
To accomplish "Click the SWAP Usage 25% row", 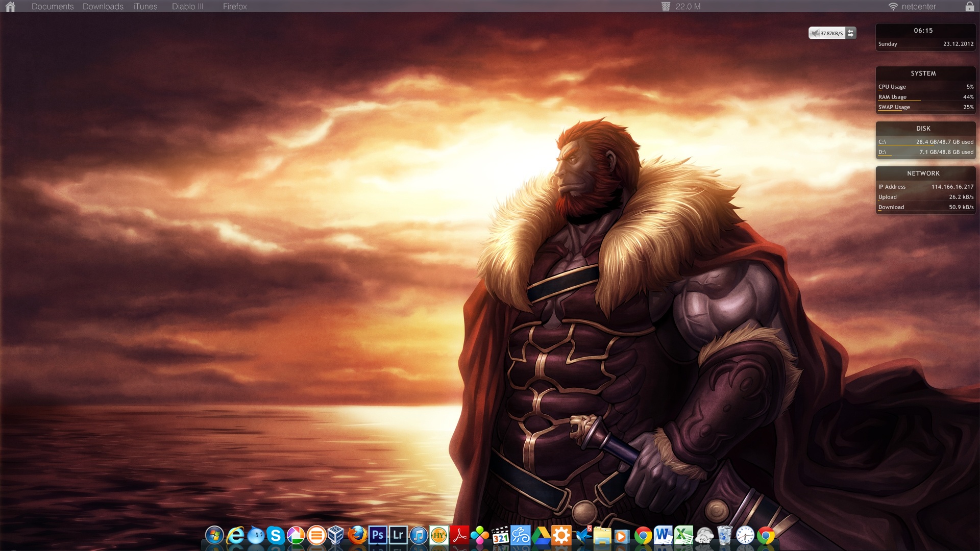I will pyautogui.click(x=926, y=107).
